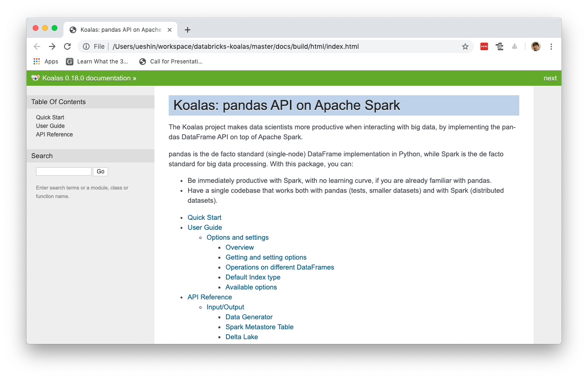Screen dimensions: 588x379
Task: Open the Overview link
Action: click(240, 247)
